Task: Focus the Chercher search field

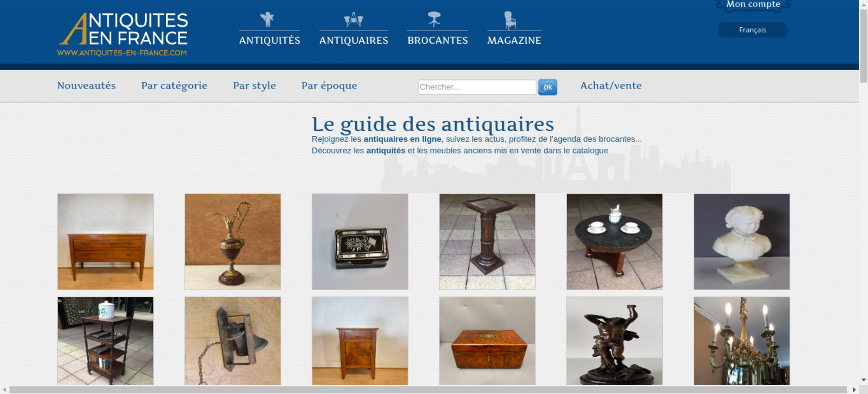Action: tap(477, 87)
